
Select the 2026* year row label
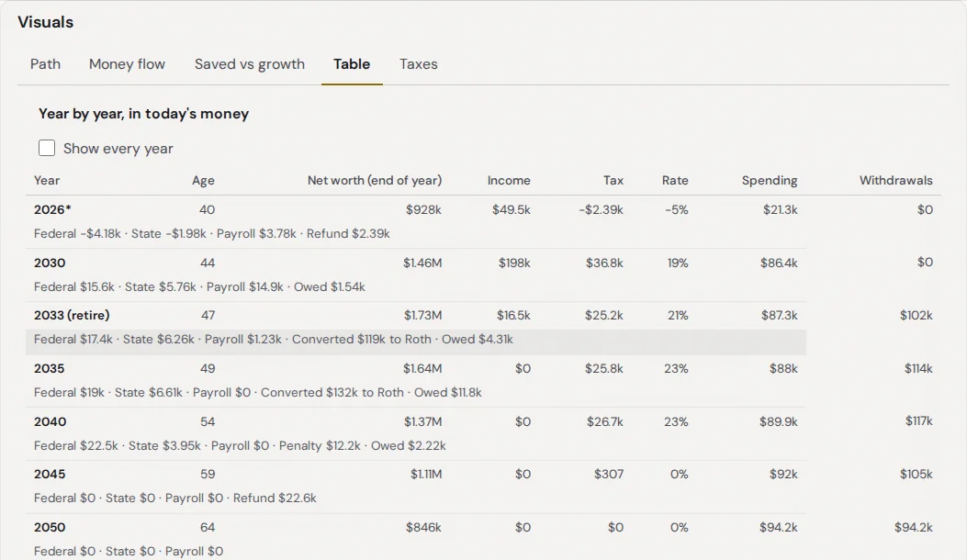52,209
